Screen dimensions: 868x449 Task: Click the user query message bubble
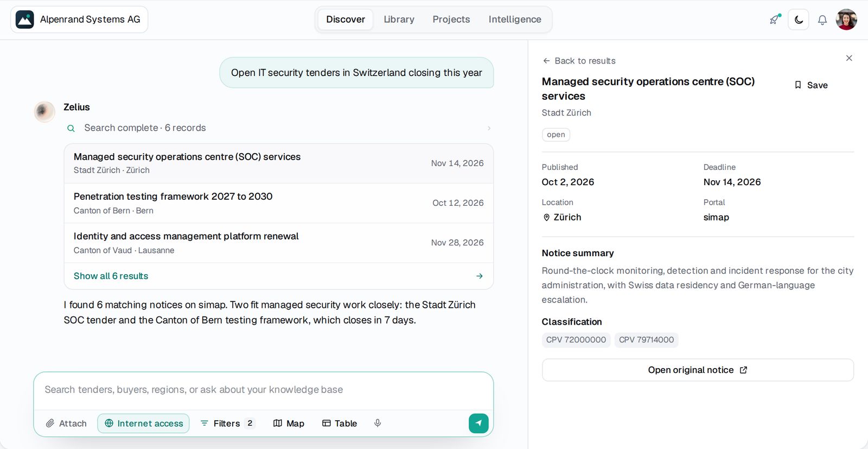pyautogui.click(x=356, y=73)
